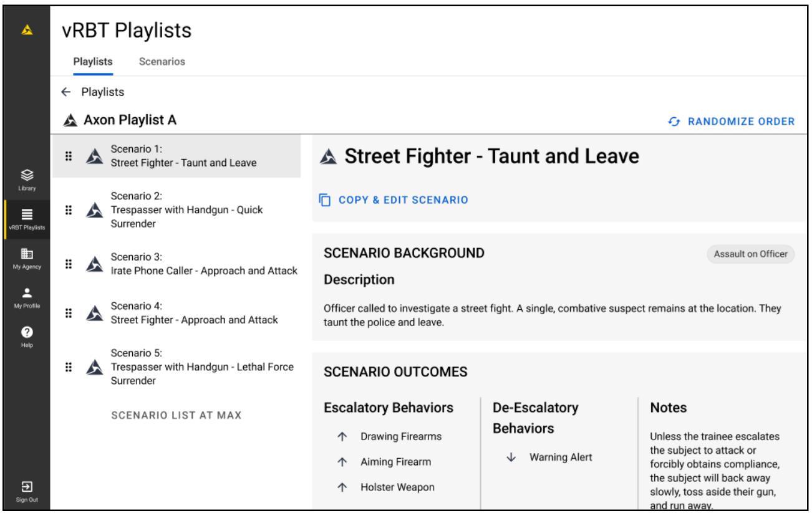Select the Playlists tab
This screenshot has width=812, height=513.
pos(93,62)
